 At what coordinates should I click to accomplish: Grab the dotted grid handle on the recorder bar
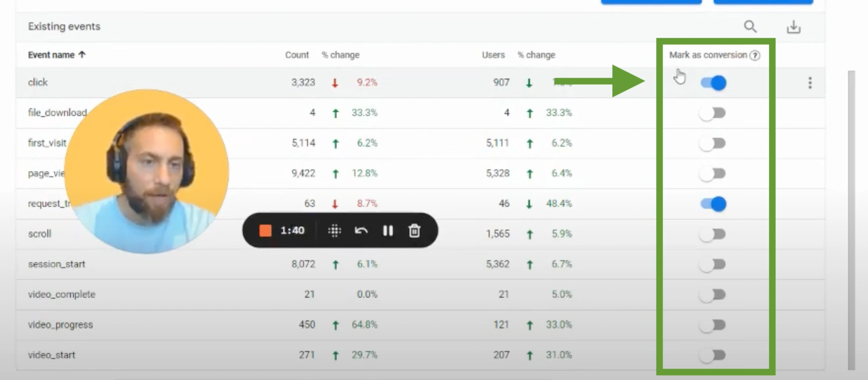334,230
